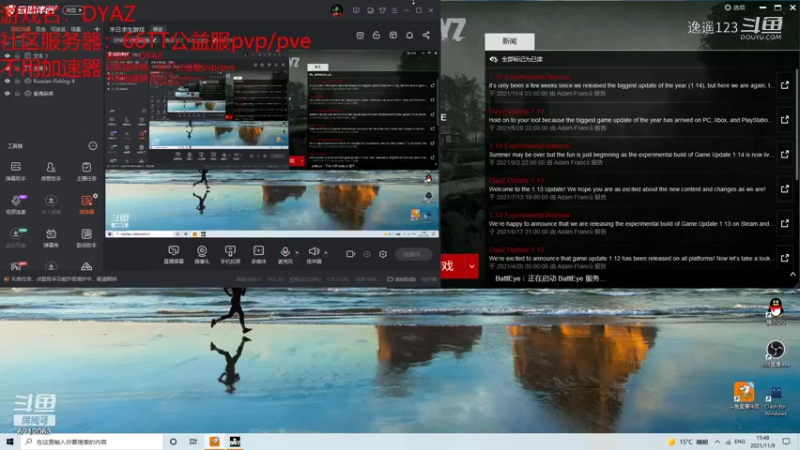The height and width of the screenshot is (450, 800).
Task: Add the 摄像头 camera source
Action: click(x=202, y=254)
